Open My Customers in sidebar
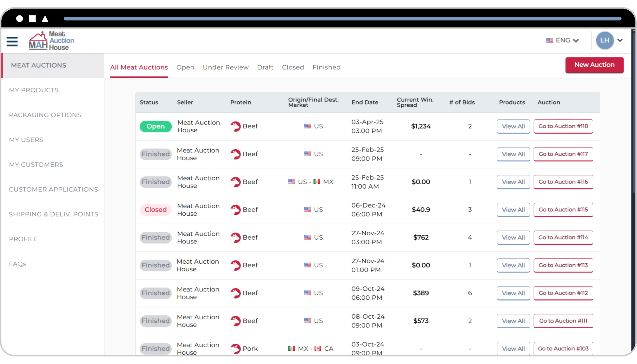Image resolution: width=637 pixels, height=364 pixels. [x=36, y=164]
